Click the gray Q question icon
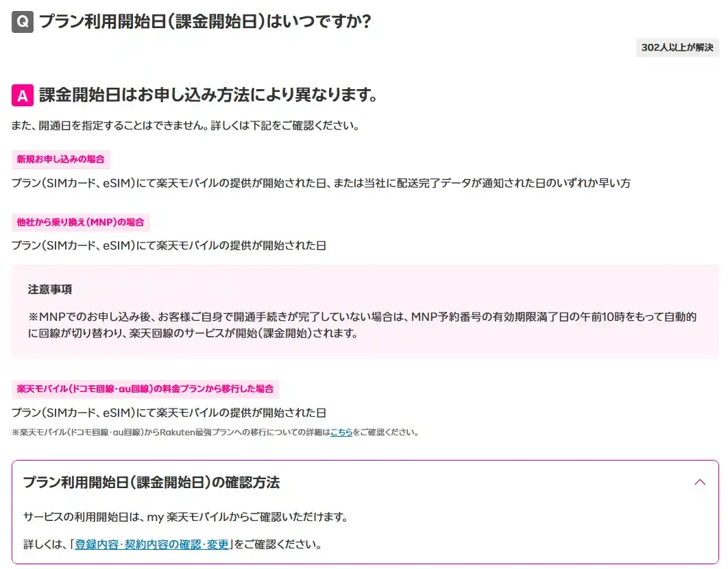The height and width of the screenshot is (569, 728). click(23, 21)
